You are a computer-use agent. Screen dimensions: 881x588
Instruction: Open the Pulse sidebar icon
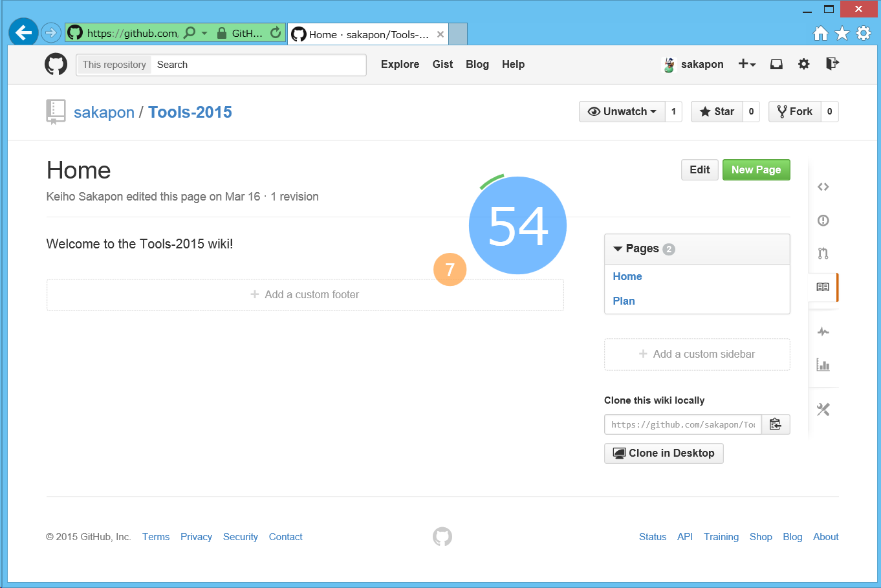coord(823,332)
